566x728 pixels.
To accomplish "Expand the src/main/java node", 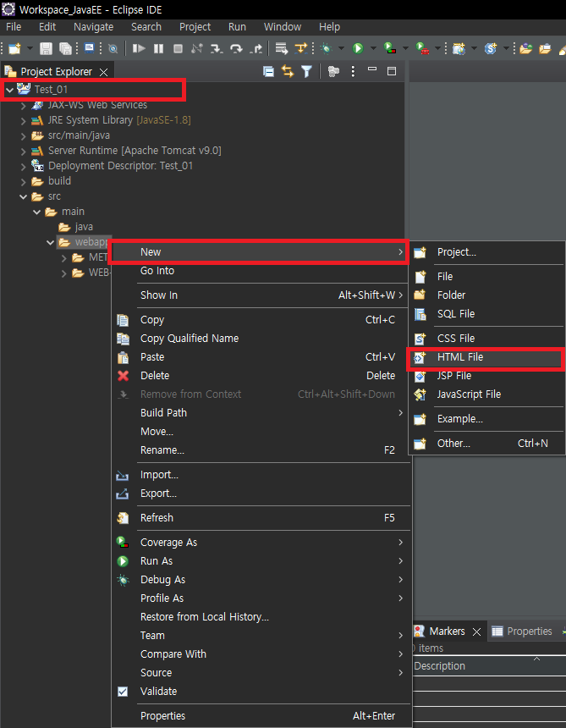I will (23, 136).
